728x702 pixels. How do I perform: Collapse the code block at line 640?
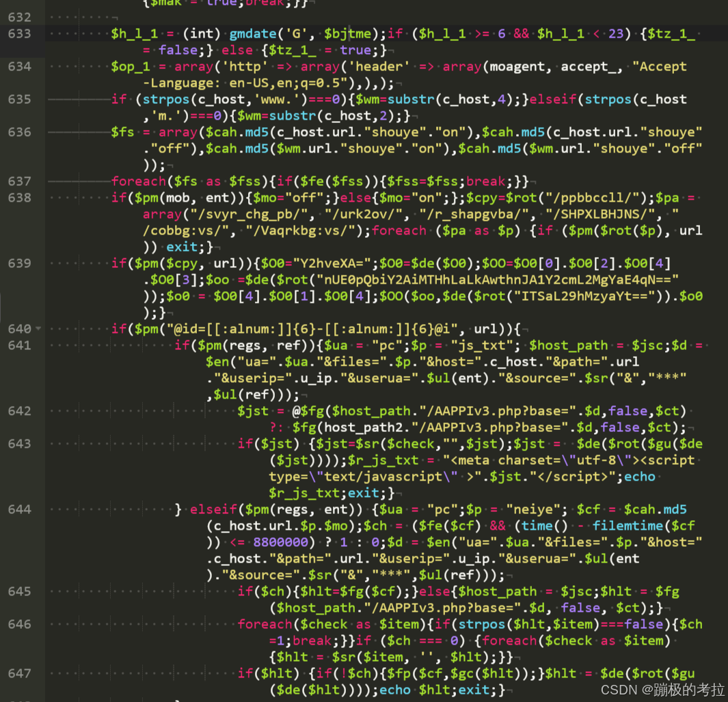[x=38, y=328]
